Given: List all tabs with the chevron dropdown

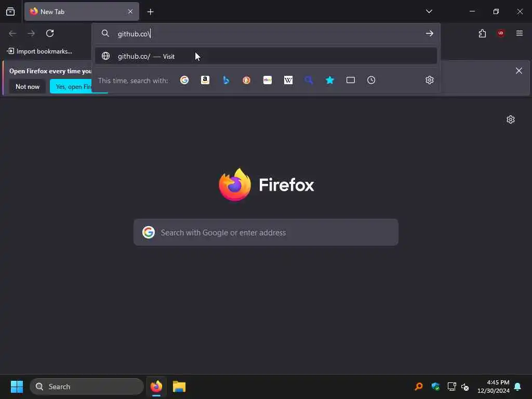Looking at the screenshot, I should tap(429, 11).
